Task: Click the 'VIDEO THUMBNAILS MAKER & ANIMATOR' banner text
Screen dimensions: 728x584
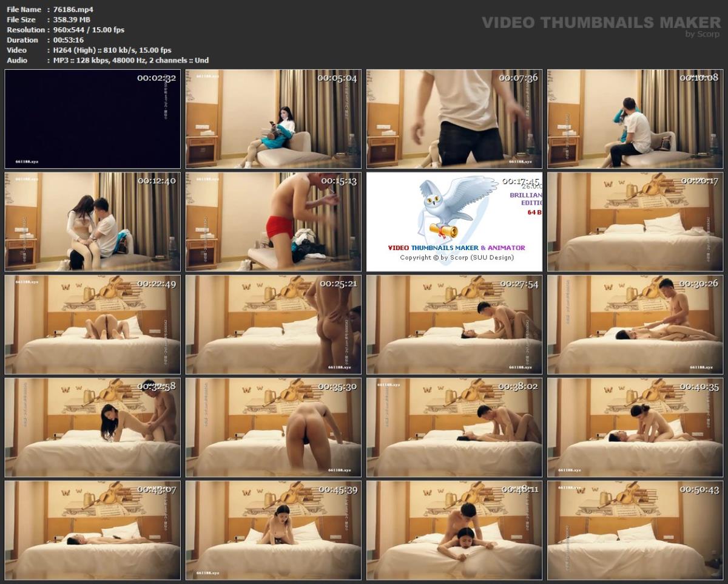Action: (x=457, y=248)
